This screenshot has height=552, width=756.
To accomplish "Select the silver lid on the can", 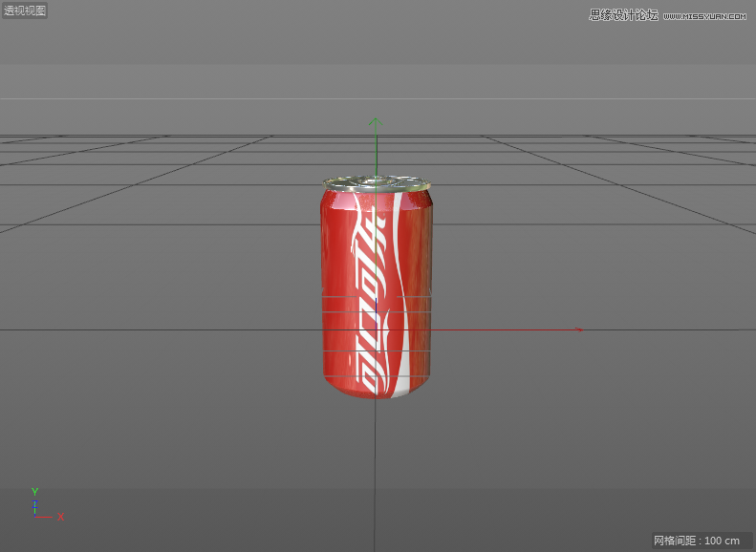I will point(376,182).
